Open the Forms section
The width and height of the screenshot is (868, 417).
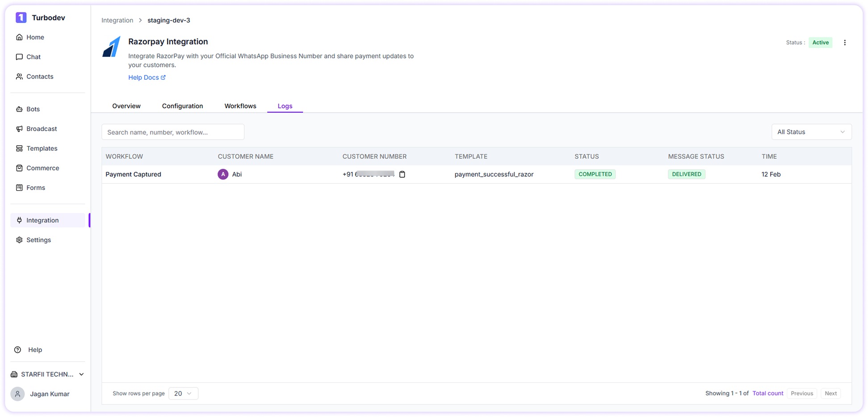click(35, 188)
